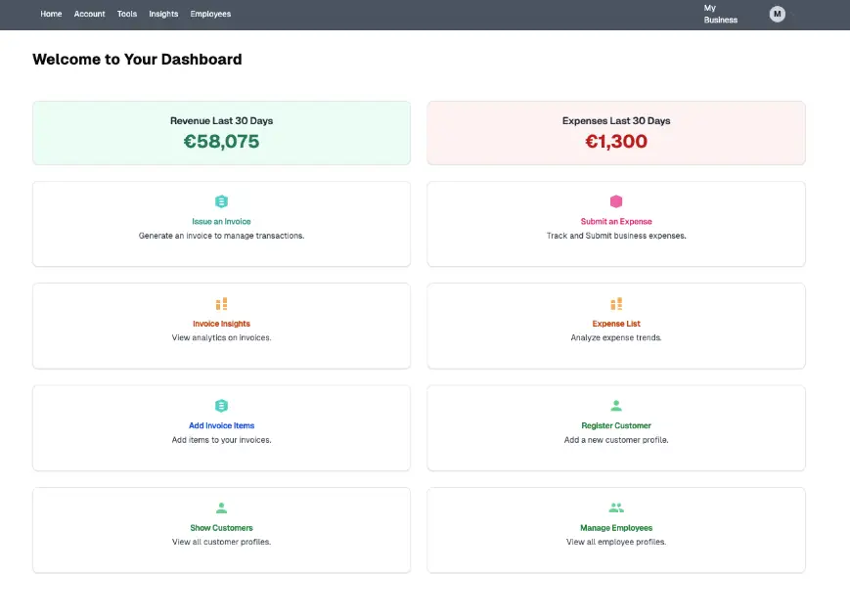
Task: Click the Issue an Invoice teal icon
Action: click(x=221, y=201)
